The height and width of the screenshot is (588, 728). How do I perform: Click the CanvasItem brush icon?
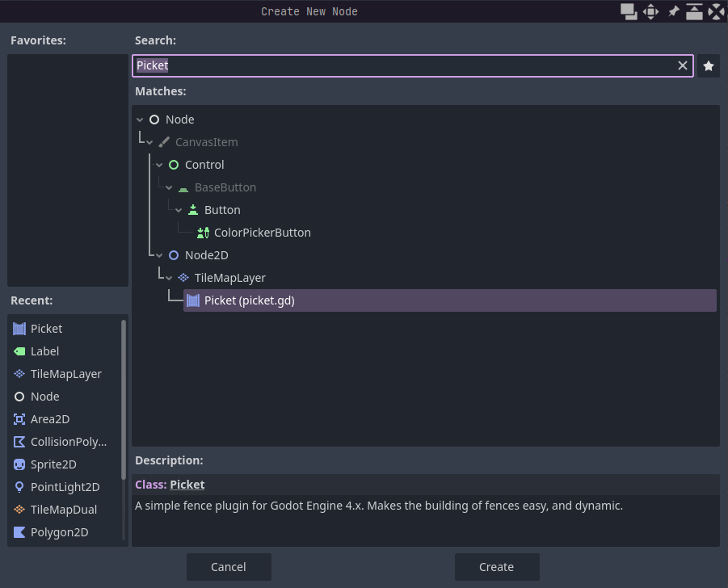tap(164, 142)
